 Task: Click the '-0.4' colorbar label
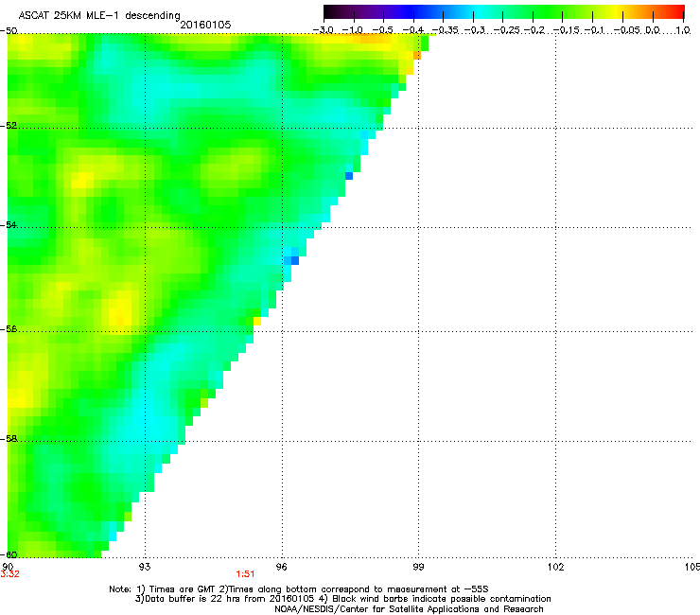tap(413, 30)
